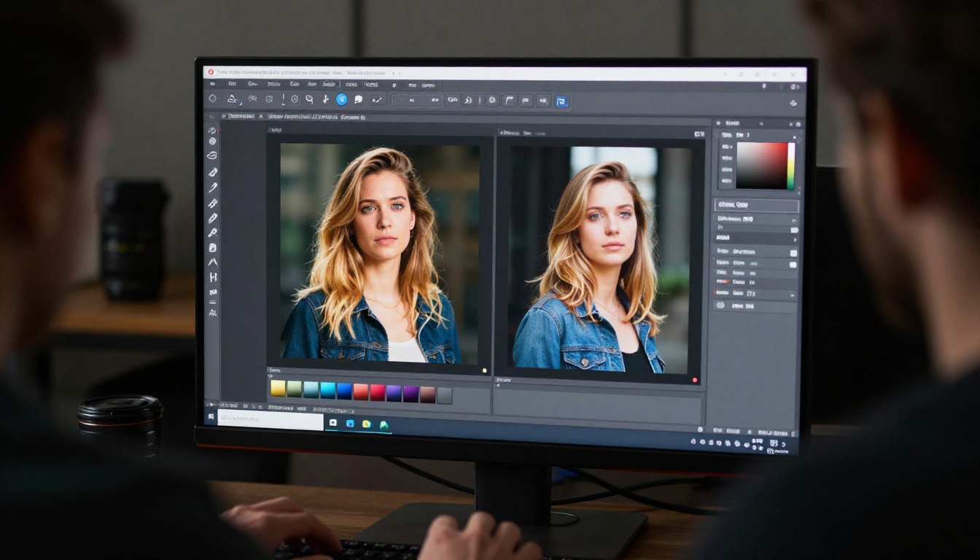The width and height of the screenshot is (980, 560).
Task: Select the portrait with black top
Action: coord(600,260)
